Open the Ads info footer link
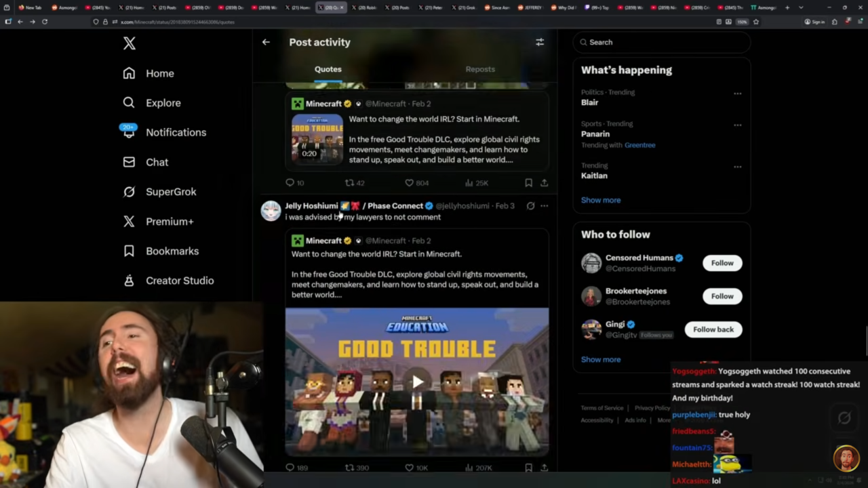This screenshot has width=868, height=488. coord(635,420)
